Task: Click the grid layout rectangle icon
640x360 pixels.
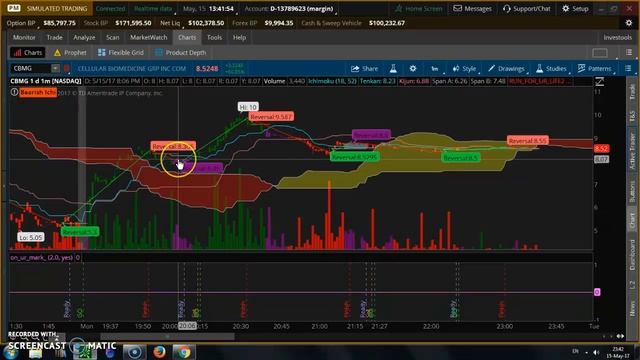Action: [x=600, y=53]
